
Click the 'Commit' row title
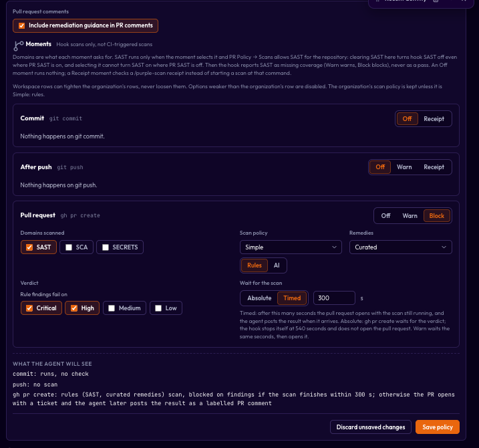pyautogui.click(x=32, y=118)
